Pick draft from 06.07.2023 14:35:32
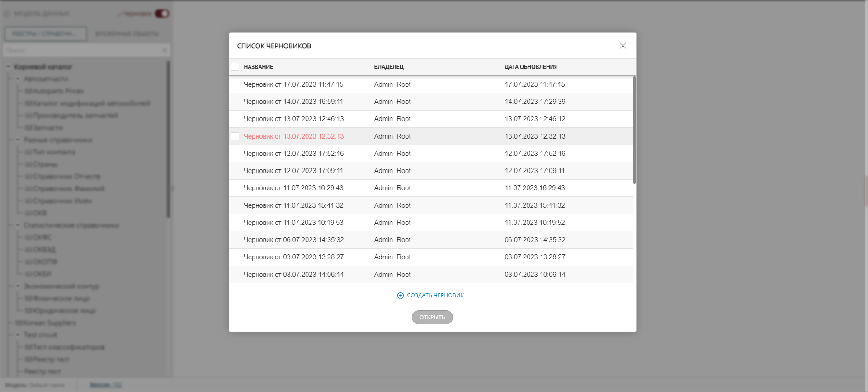Screen dimensions: 868x392 (293, 240)
